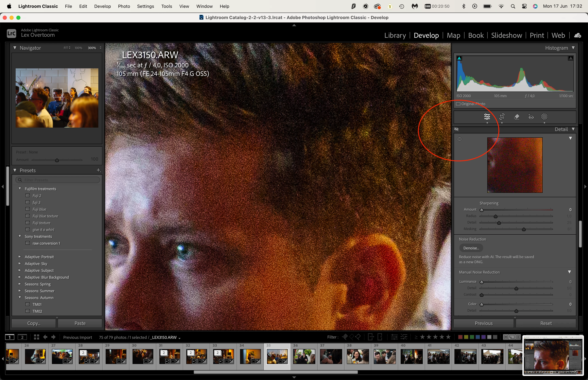Enable the Original Photo checkbox
This screenshot has height=380, width=588.
[x=458, y=104]
